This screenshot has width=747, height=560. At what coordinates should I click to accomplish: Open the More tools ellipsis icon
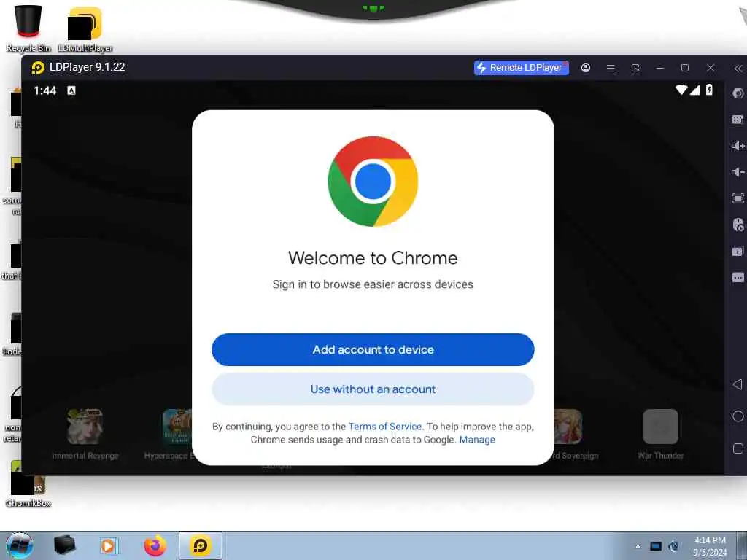738,277
